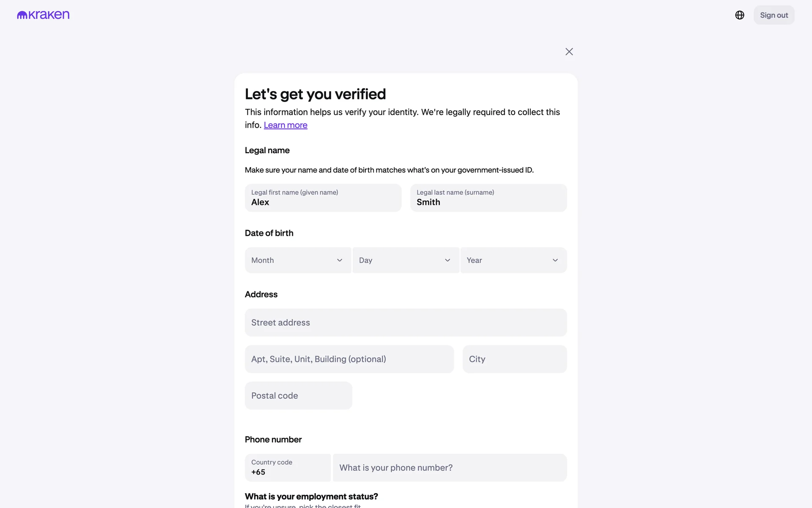Open the Country code +65 selector
This screenshot has width=812, height=508.
coord(288,468)
